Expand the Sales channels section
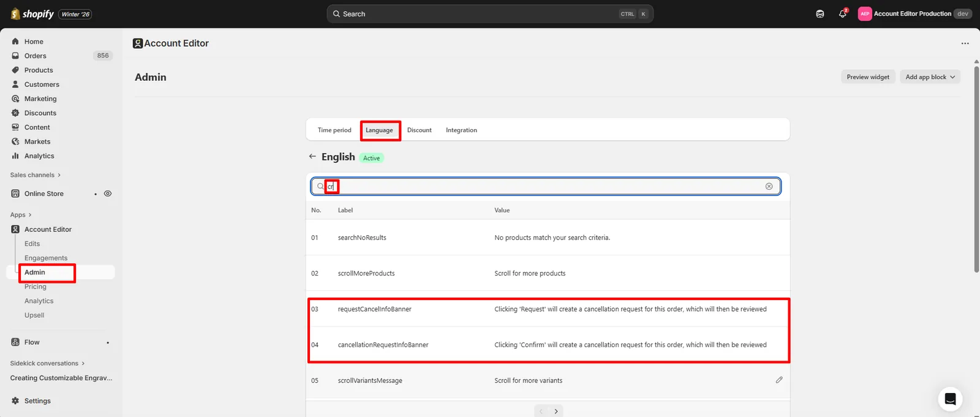The width and height of the screenshot is (980, 417). (x=36, y=175)
